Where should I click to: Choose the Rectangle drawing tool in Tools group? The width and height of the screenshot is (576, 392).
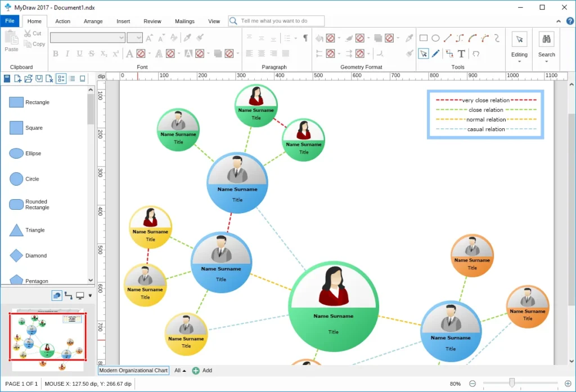point(423,38)
